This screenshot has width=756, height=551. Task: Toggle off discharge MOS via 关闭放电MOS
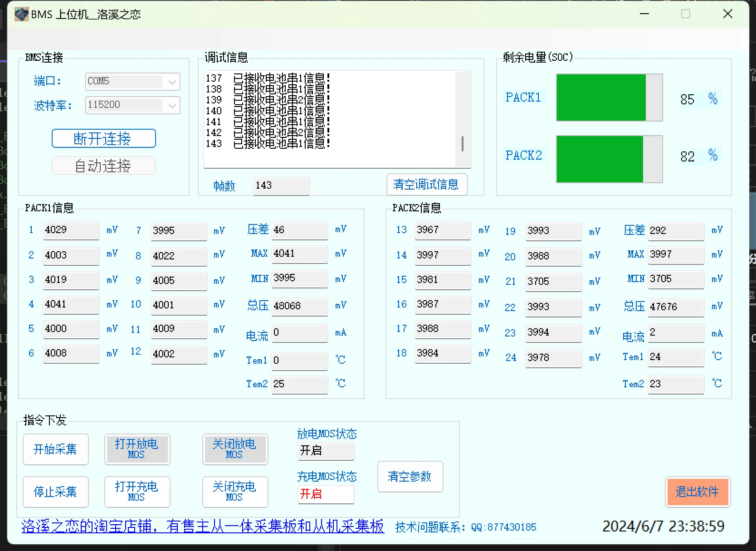coord(235,449)
